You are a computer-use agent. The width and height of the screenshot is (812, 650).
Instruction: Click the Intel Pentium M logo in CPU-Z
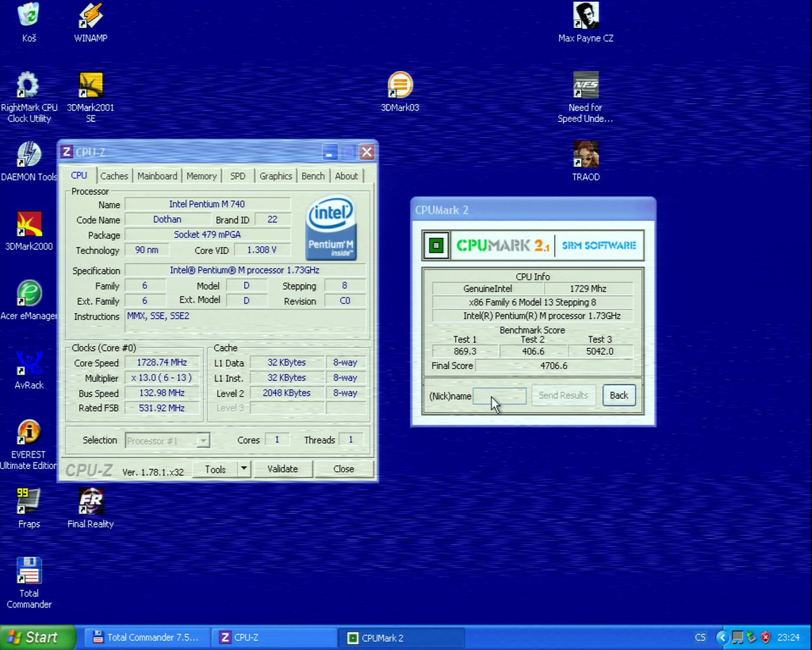(x=331, y=229)
